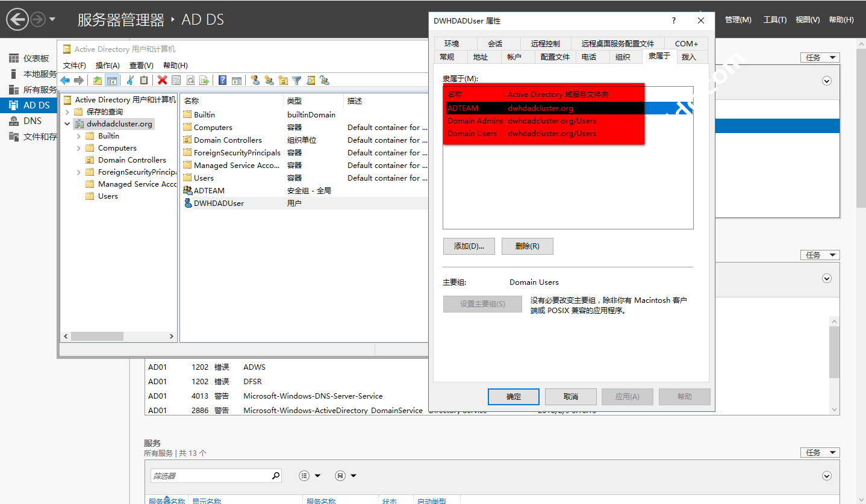Select the DWHDADUser user entry

[x=219, y=204]
